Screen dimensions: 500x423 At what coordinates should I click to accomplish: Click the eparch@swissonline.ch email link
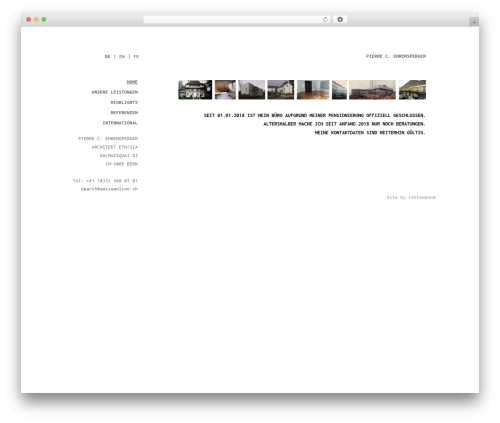click(109, 189)
